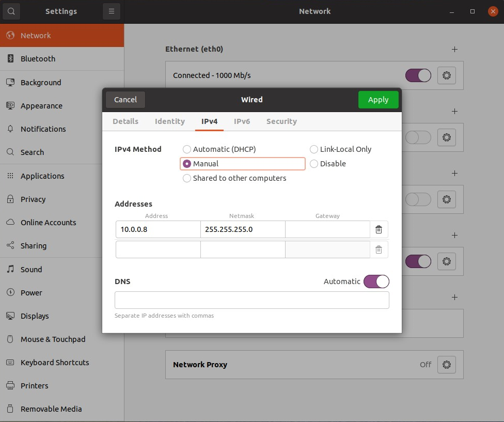Open gear settings for Connected 1000 Mb/s
This screenshot has height=422, width=504.
447,75
